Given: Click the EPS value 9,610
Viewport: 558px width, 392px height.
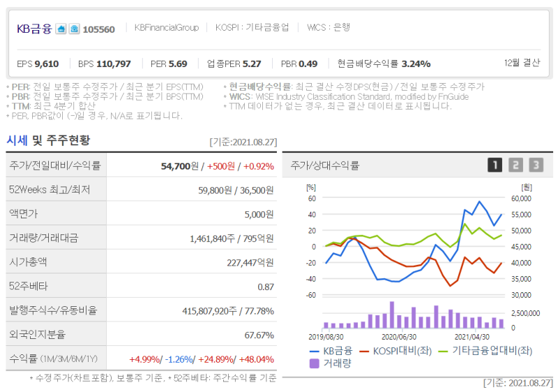Looking at the screenshot, I should click(x=47, y=64).
